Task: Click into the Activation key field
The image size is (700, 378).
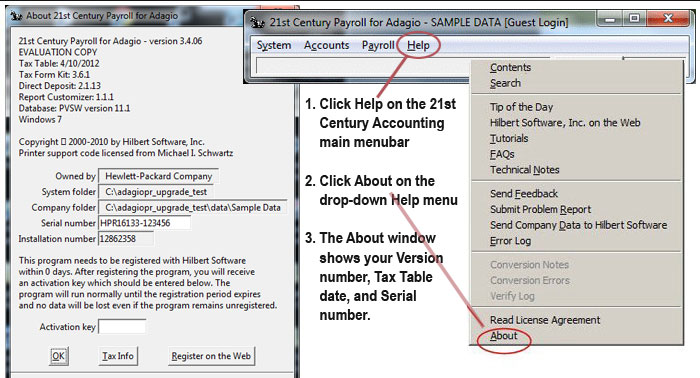Action: pos(122,327)
